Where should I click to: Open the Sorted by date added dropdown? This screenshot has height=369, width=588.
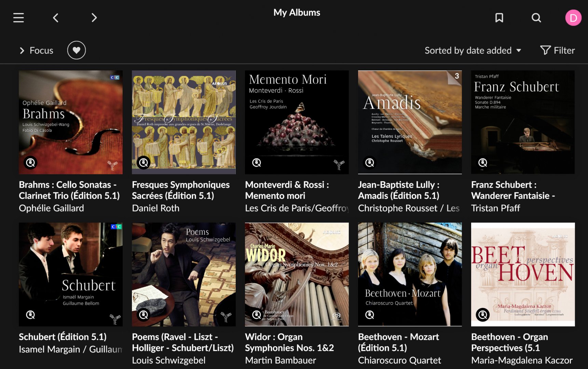(473, 51)
